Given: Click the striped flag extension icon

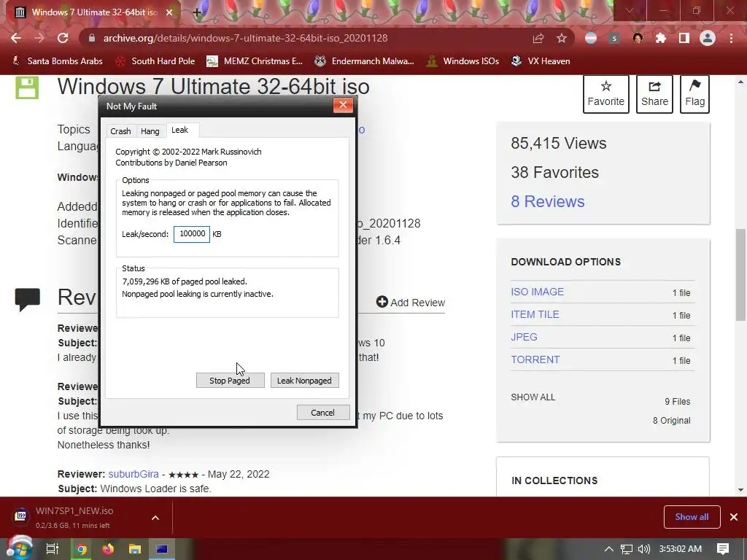Looking at the screenshot, I should (x=591, y=38).
